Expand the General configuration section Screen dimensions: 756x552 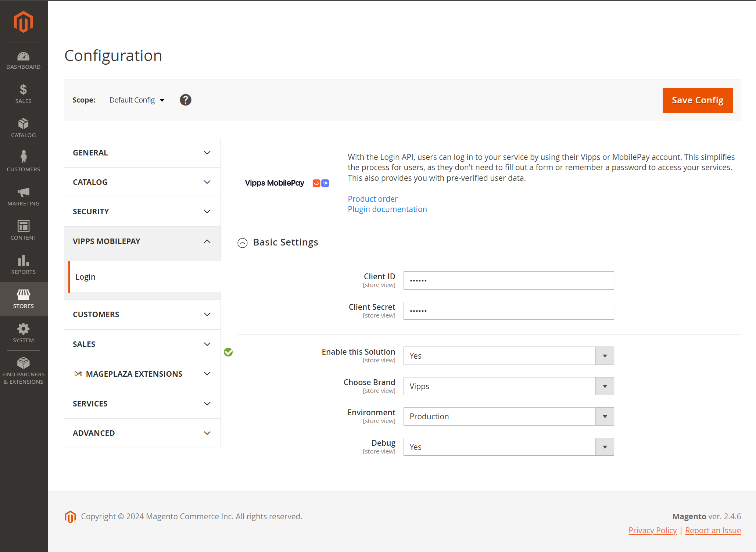(143, 152)
